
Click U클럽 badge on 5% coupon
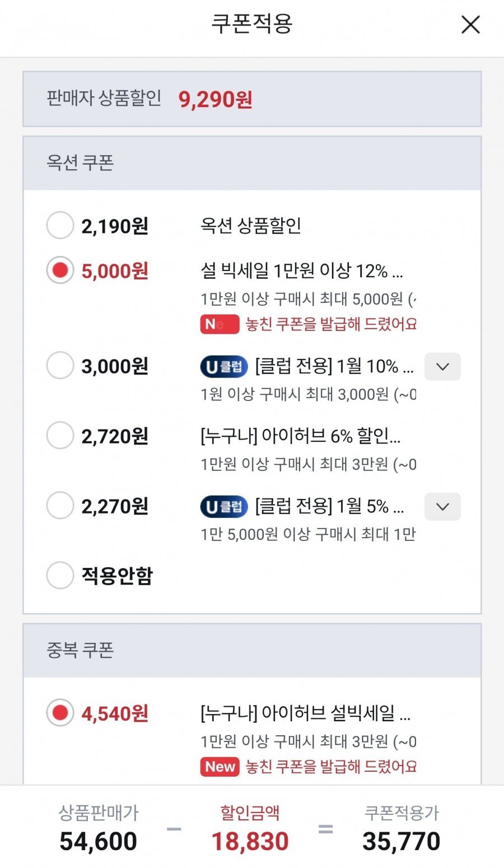click(x=224, y=507)
